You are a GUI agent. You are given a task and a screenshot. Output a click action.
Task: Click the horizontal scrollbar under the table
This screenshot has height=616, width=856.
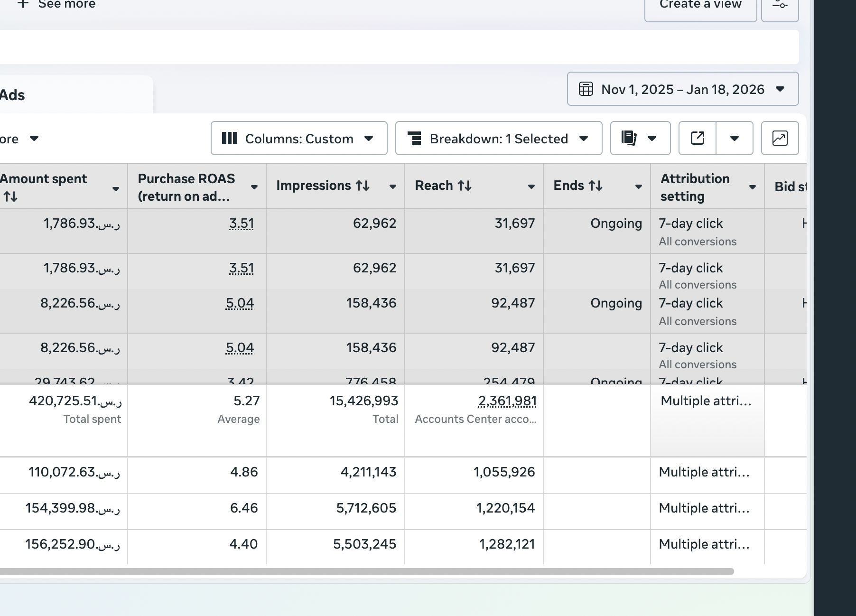(366, 571)
